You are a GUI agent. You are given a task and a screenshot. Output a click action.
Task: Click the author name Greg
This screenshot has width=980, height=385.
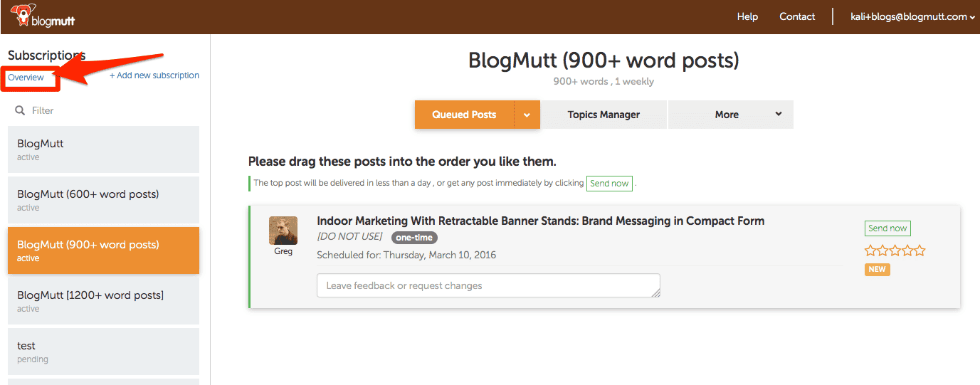click(x=283, y=251)
